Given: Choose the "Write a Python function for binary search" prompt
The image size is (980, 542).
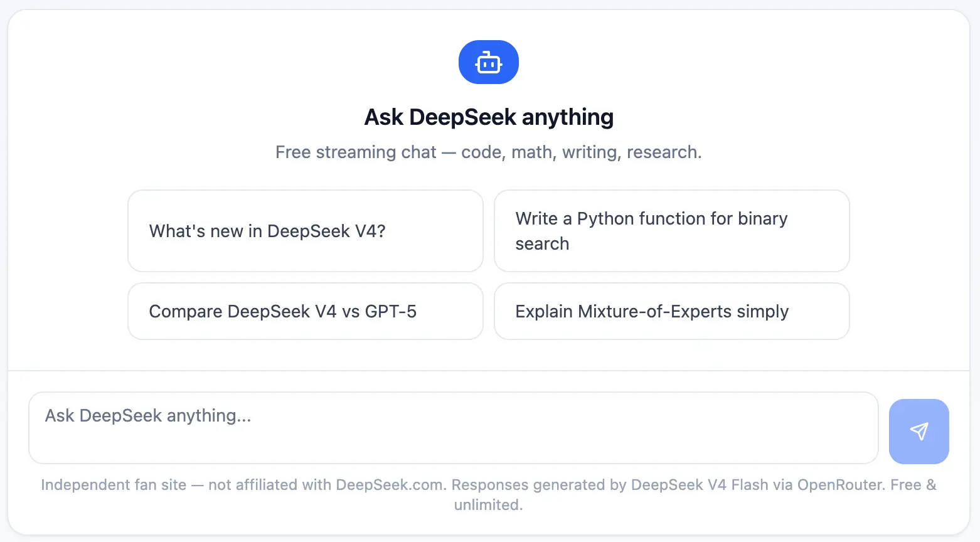Looking at the screenshot, I should 672,231.
